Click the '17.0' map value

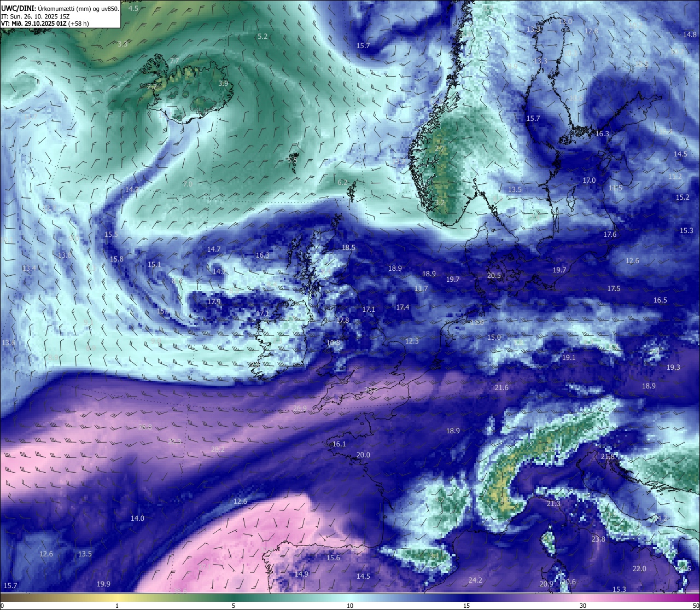(x=589, y=180)
